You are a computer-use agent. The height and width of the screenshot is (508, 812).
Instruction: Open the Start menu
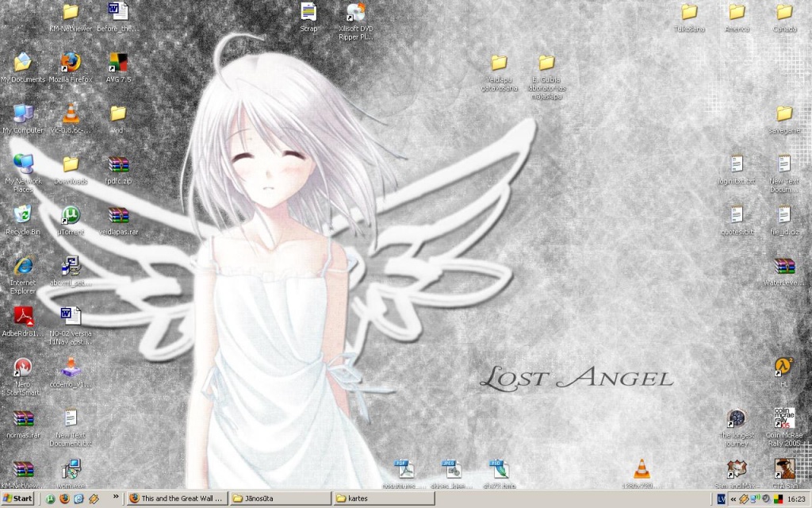[17, 498]
